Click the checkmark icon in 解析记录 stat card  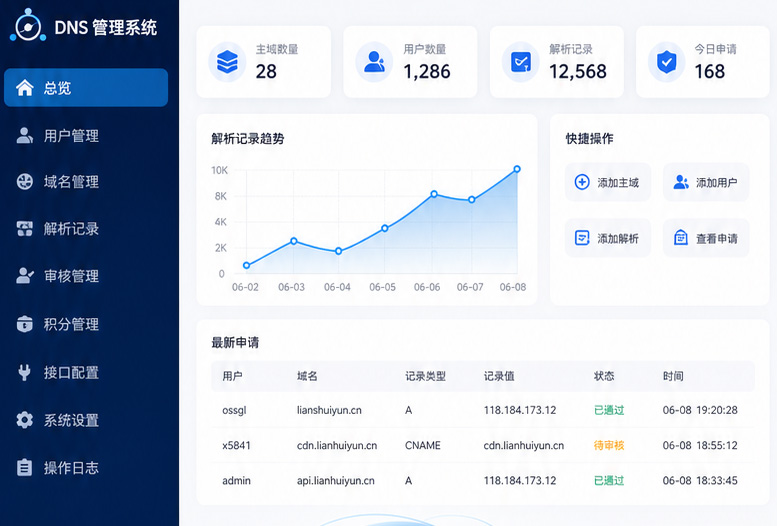coord(521,62)
